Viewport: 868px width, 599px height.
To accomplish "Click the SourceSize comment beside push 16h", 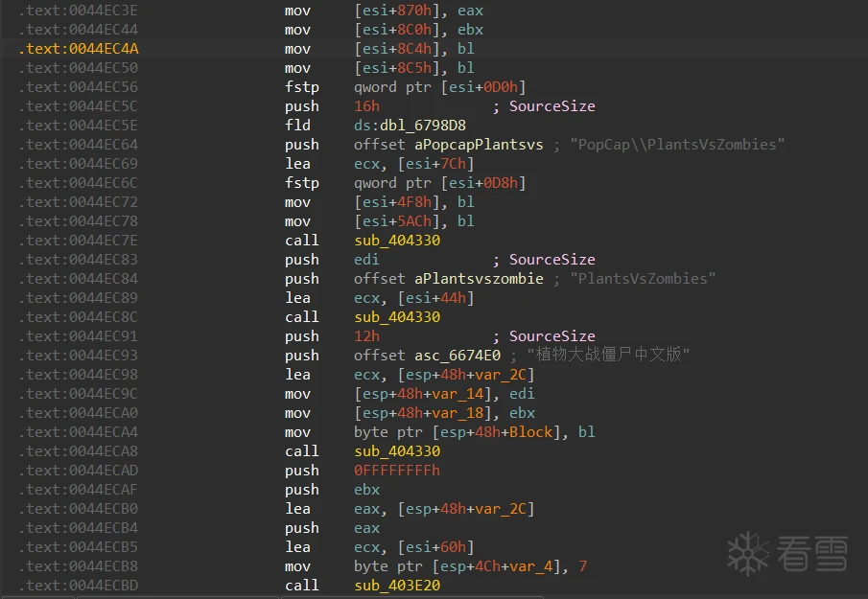I will point(551,106).
